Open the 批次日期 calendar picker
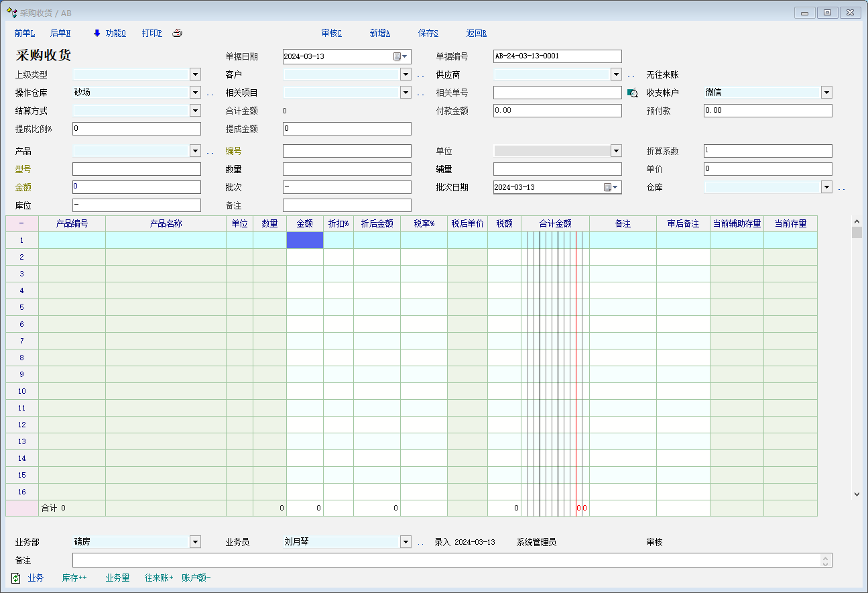The image size is (868, 593). (x=611, y=187)
